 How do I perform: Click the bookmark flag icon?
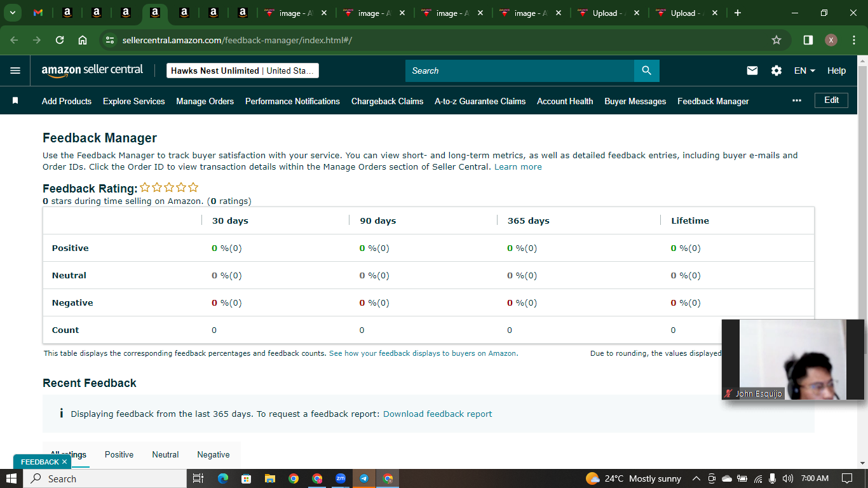tap(15, 100)
